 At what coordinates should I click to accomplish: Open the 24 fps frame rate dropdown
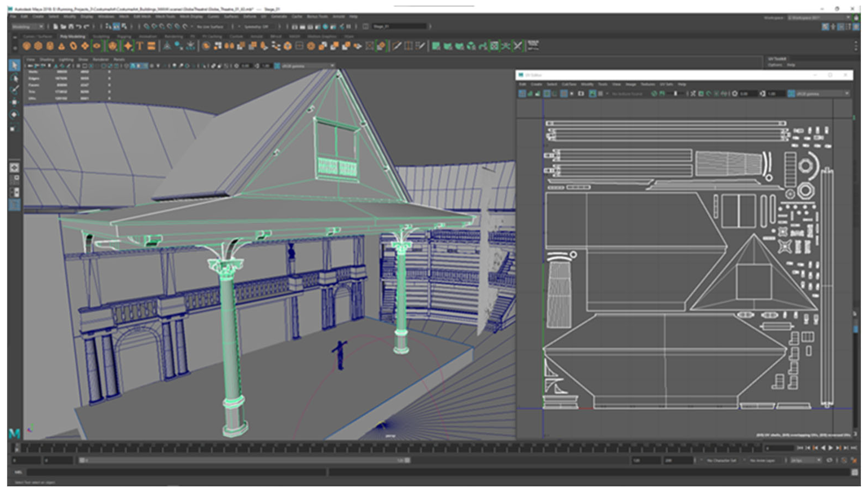tap(806, 460)
